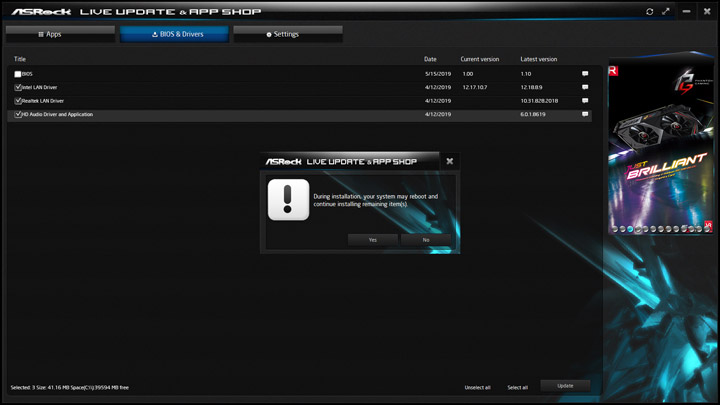This screenshot has height=405, width=720.
Task: Select the BIOS & Drivers tab
Action: pyautogui.click(x=174, y=34)
